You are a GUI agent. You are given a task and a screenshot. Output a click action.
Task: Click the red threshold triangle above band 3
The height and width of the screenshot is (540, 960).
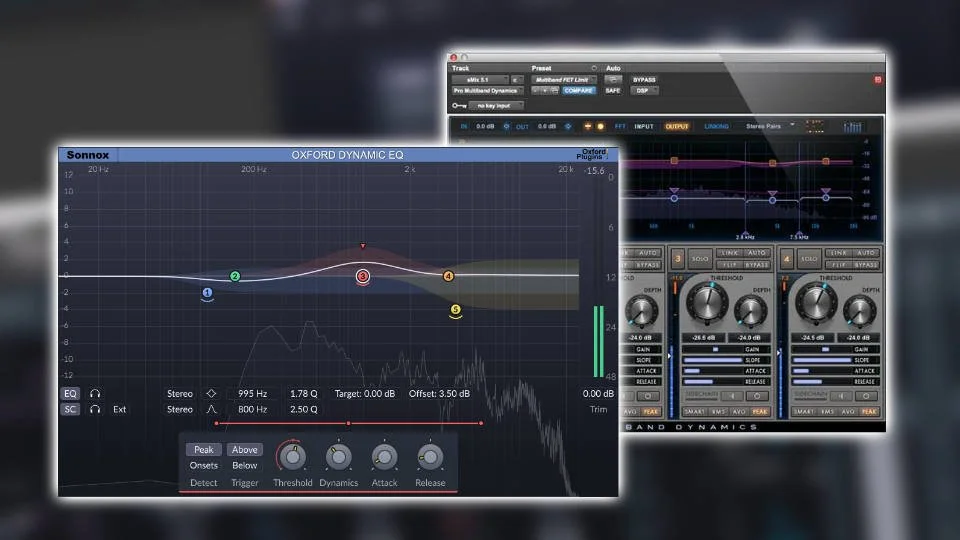click(362, 246)
